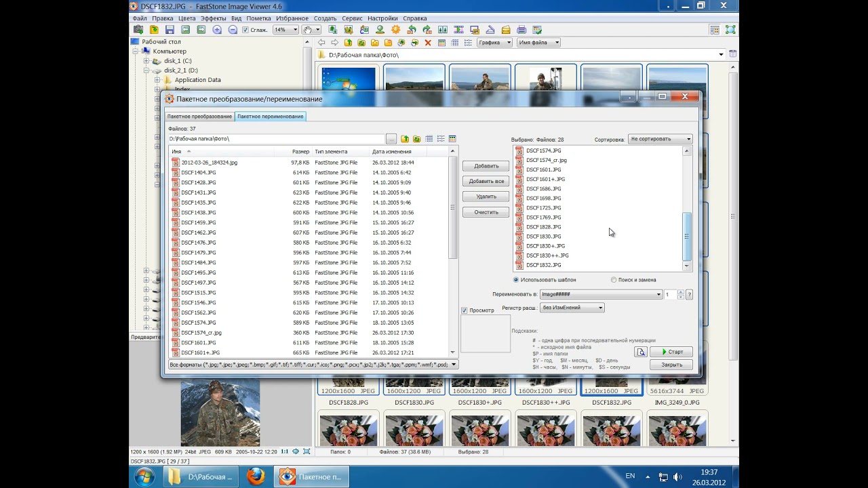Open the Сортировка 'Не сортировать' dropdown
Viewport: 868px width, 488px height.
pos(660,139)
